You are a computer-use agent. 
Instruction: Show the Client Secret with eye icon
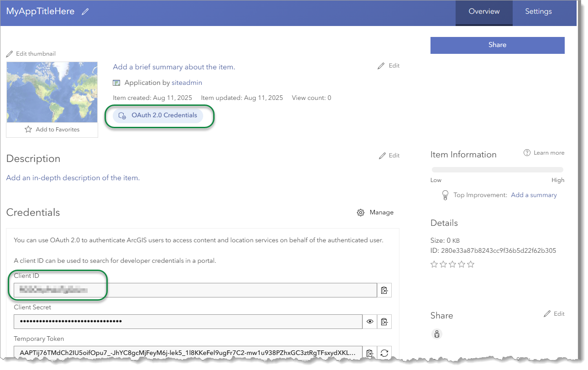pyautogui.click(x=370, y=322)
